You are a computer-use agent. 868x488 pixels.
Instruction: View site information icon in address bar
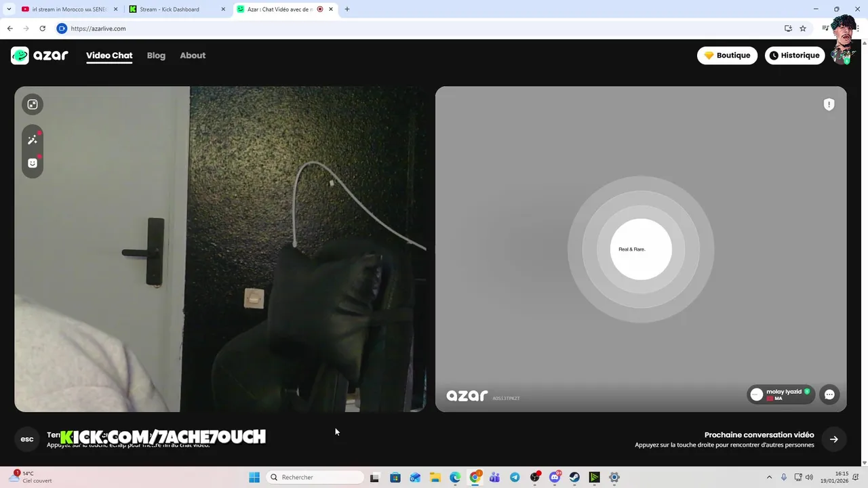tap(62, 28)
